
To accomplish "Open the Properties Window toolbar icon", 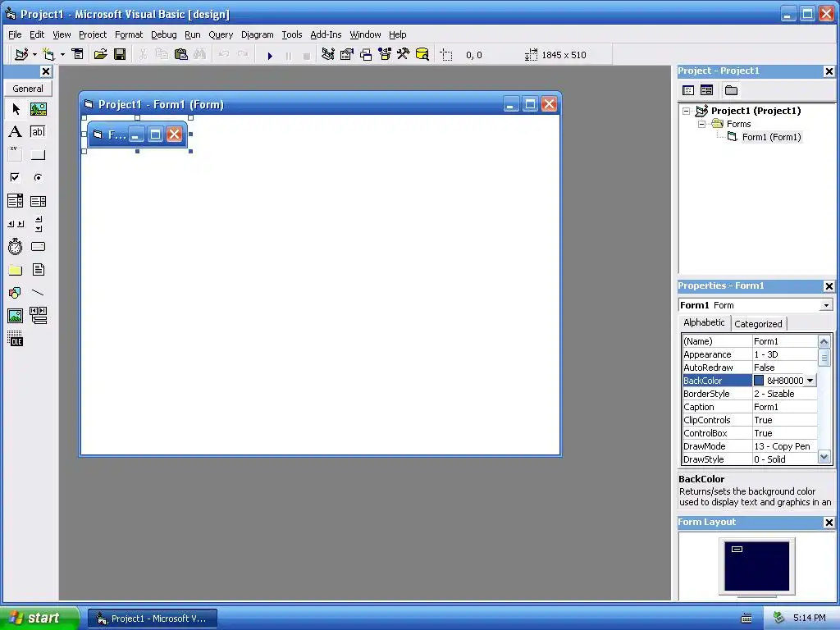I will [x=347, y=55].
